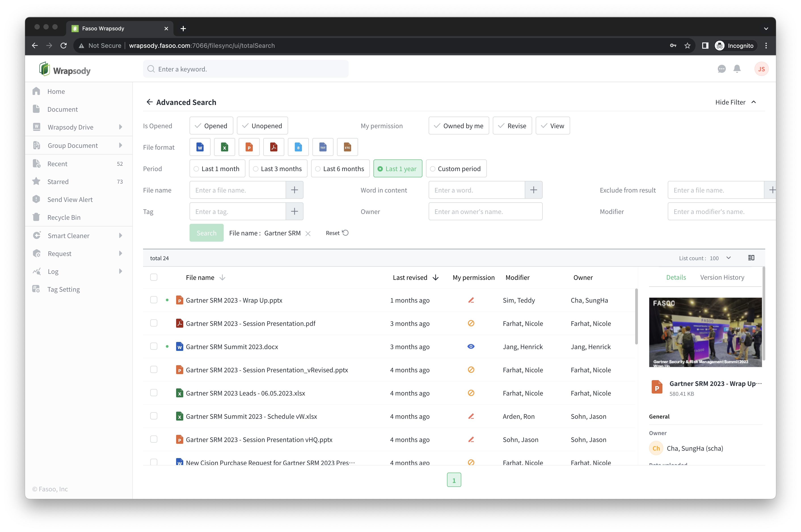
Task: Open the chat messages icon in header
Action: [721, 69]
